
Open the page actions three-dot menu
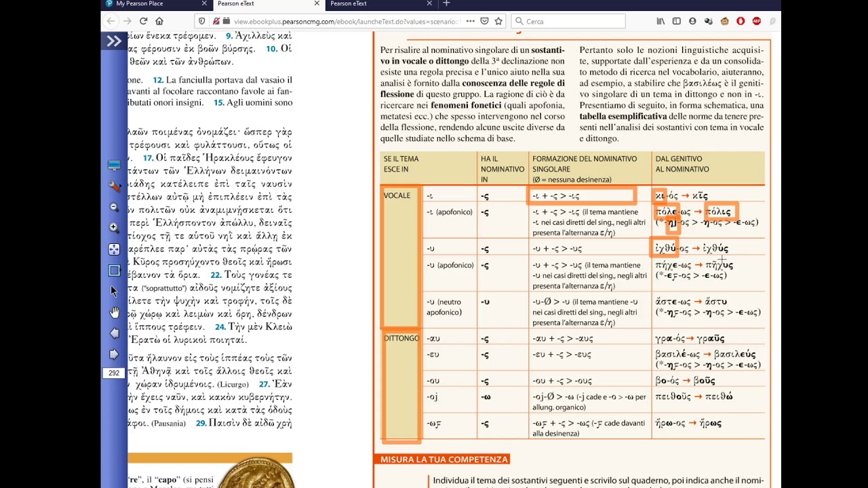471,21
